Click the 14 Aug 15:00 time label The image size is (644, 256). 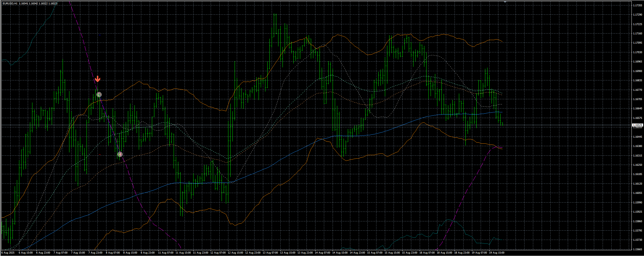340,253
